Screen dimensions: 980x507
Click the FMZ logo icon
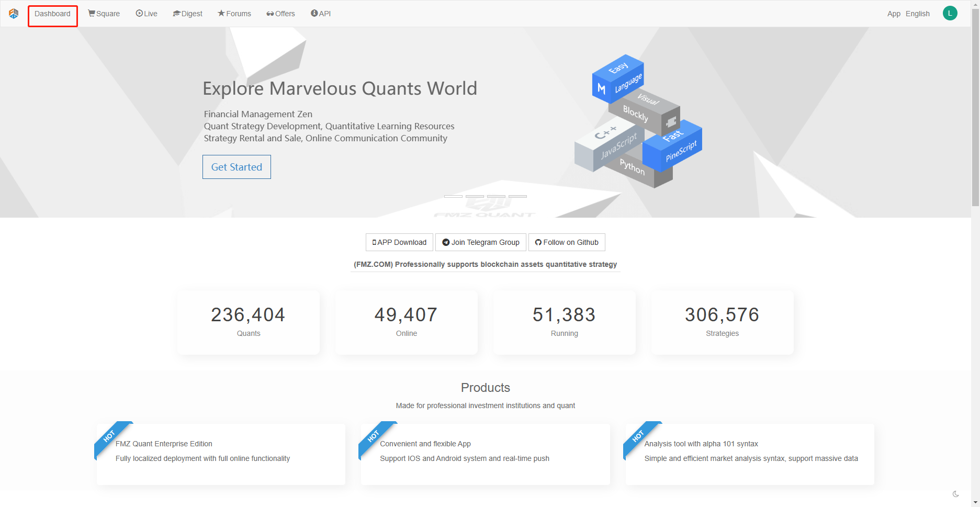[x=14, y=14]
